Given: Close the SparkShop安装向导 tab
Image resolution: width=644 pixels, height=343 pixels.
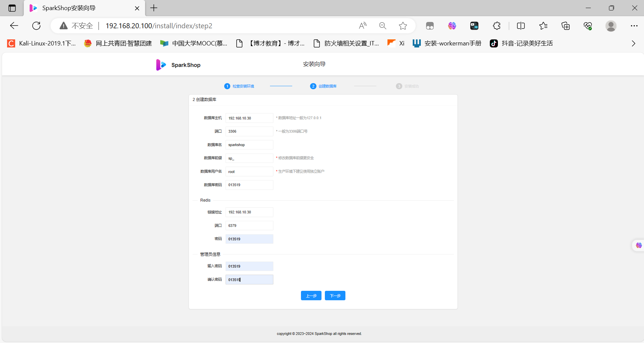Looking at the screenshot, I should [137, 8].
